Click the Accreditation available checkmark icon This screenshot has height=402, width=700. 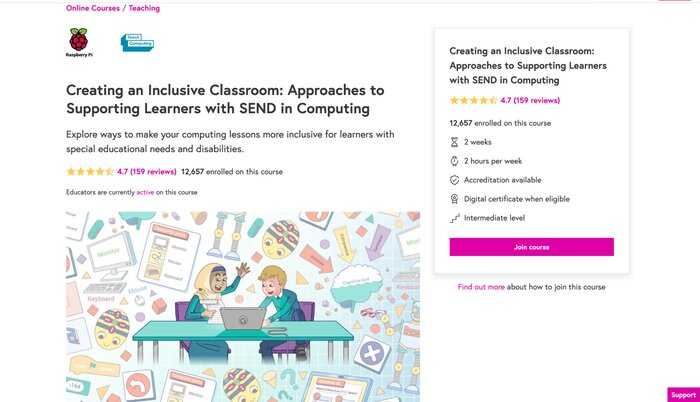(454, 180)
